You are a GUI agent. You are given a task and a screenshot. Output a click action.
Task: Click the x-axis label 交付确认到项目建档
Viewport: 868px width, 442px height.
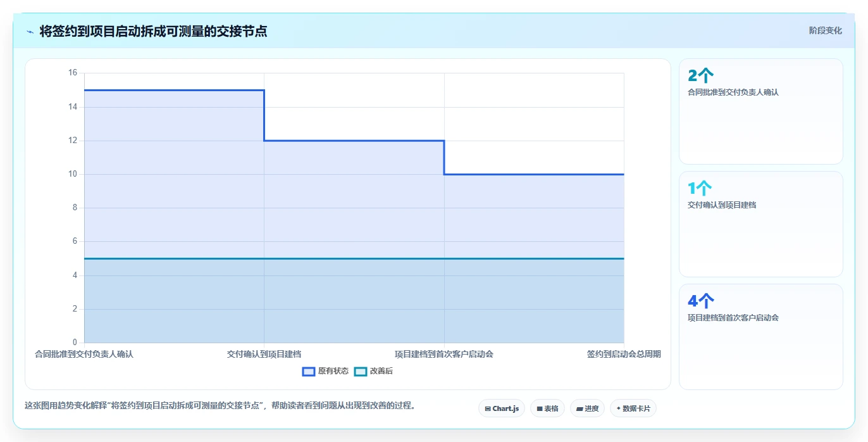coord(264,354)
